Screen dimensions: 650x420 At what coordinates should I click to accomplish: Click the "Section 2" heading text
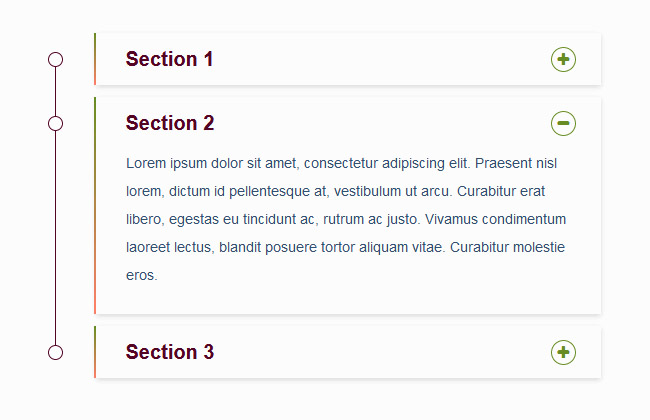click(x=170, y=124)
